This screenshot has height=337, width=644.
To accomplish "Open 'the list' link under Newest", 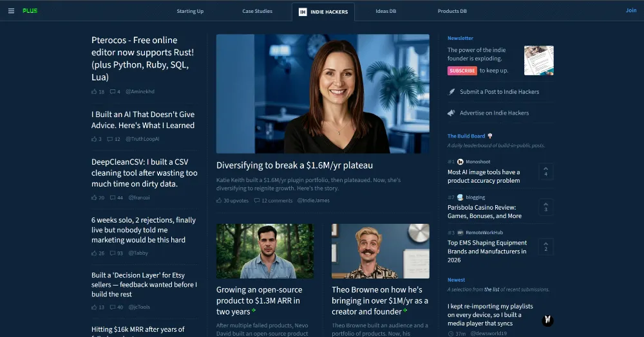I will [491, 289].
